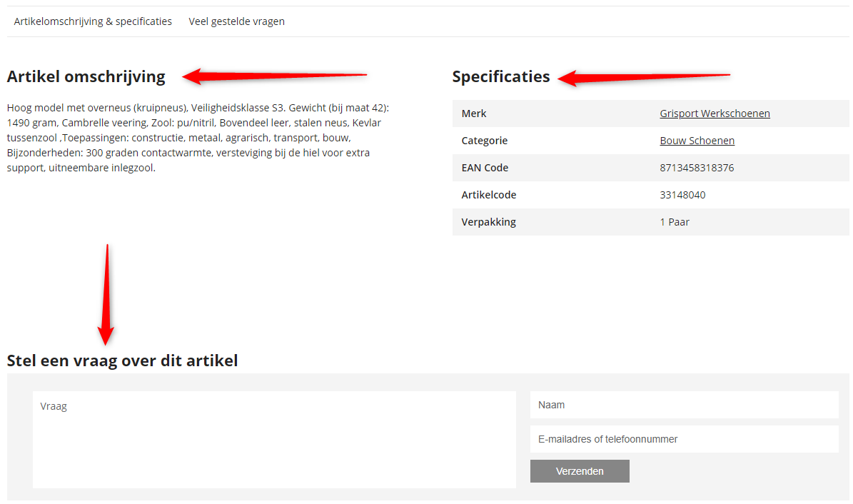The width and height of the screenshot is (853, 504).
Task: Select the EAN Code value 8713458318376
Action: point(697,168)
